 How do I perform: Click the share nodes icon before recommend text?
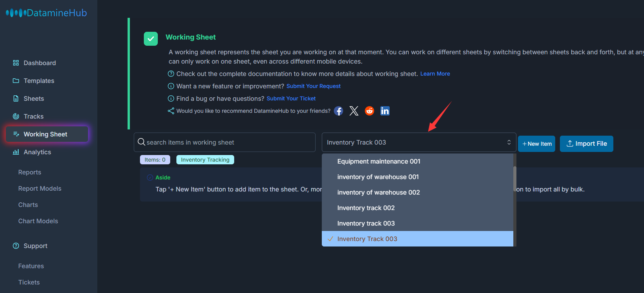click(x=171, y=111)
